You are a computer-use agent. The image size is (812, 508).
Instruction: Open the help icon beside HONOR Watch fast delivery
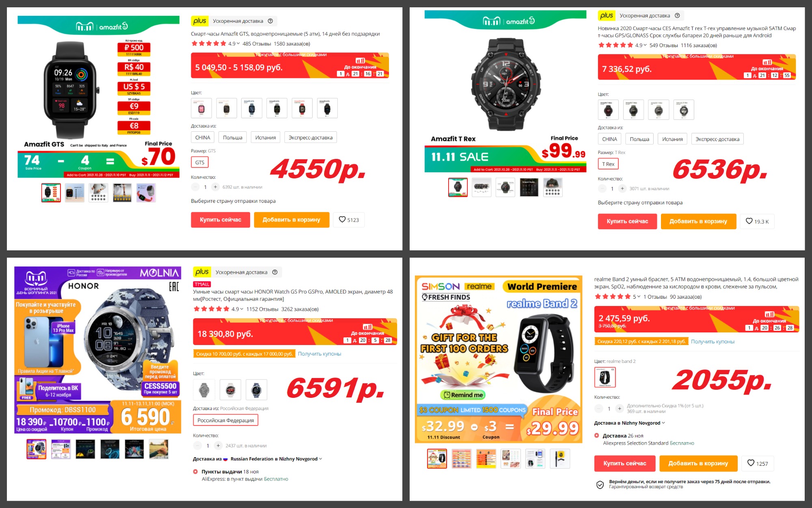[x=275, y=272]
